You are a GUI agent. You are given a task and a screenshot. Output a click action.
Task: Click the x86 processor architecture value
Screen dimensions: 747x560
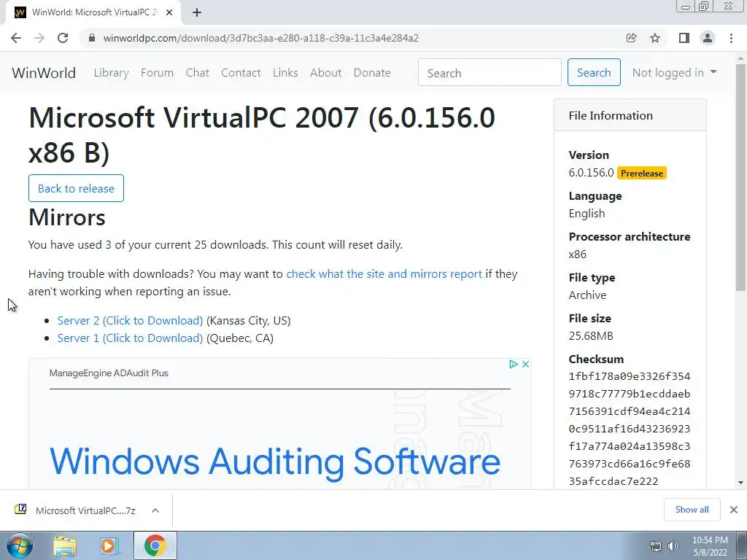[x=578, y=254]
